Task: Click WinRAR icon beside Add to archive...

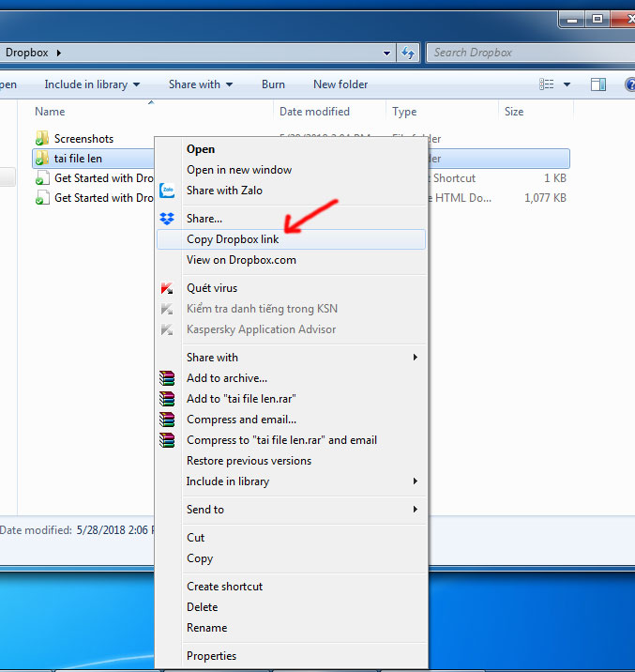Action: point(168,378)
